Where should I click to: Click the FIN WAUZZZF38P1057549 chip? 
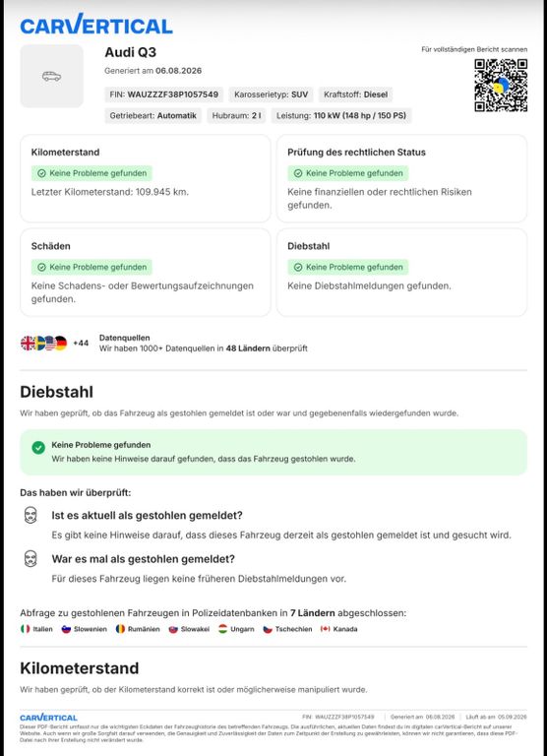164,94
